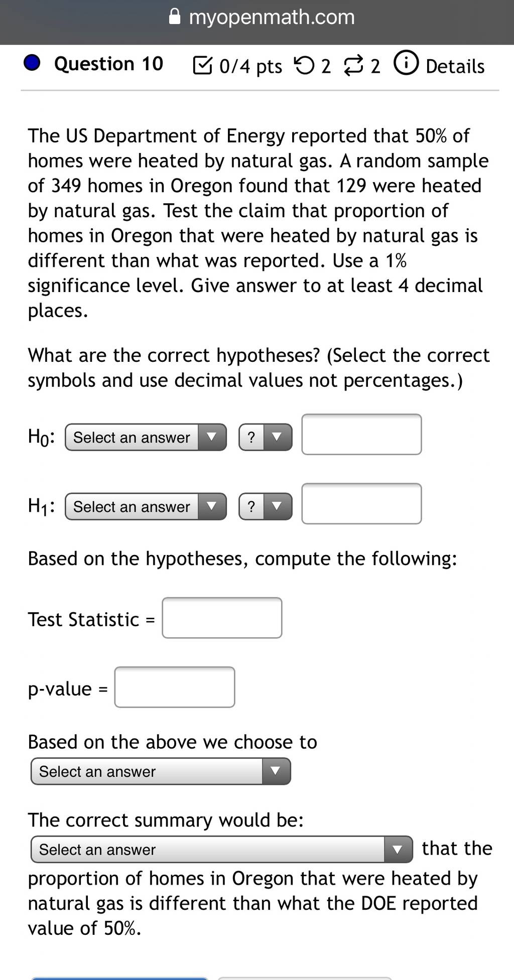This screenshot has width=514, height=980.
Task: Click the p-value input field
Action: click(x=175, y=687)
